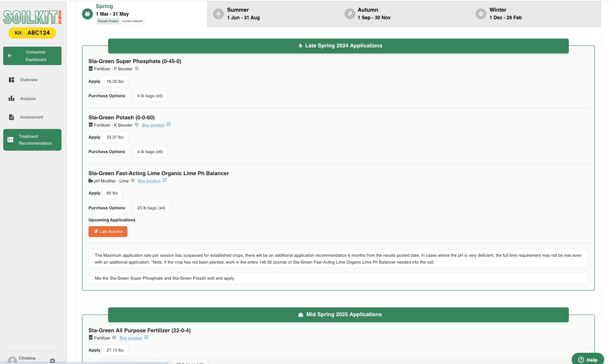Click the Overview grid icon

tap(12, 80)
